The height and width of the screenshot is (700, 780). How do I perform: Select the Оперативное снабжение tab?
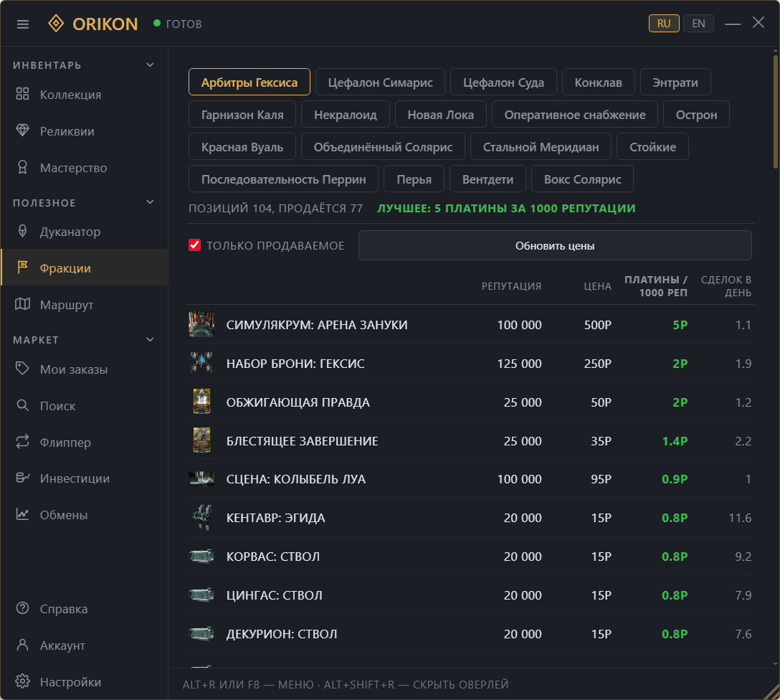click(x=575, y=114)
